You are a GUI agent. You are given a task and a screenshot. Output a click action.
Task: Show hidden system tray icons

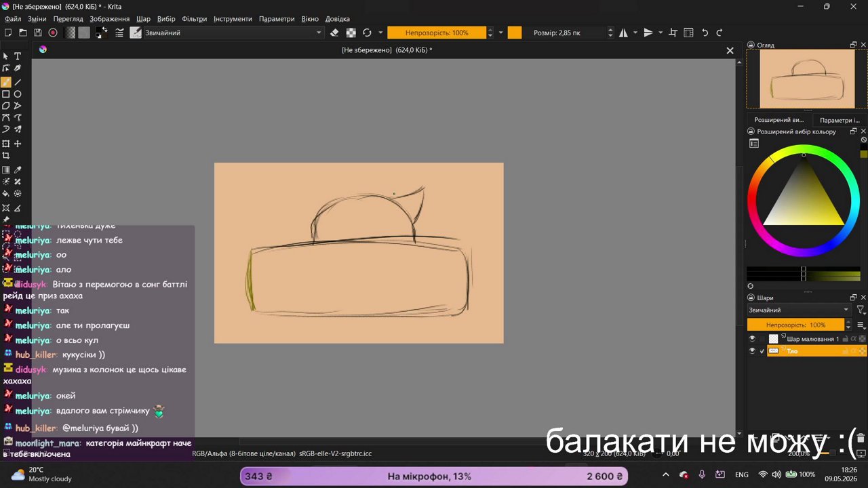click(x=665, y=475)
